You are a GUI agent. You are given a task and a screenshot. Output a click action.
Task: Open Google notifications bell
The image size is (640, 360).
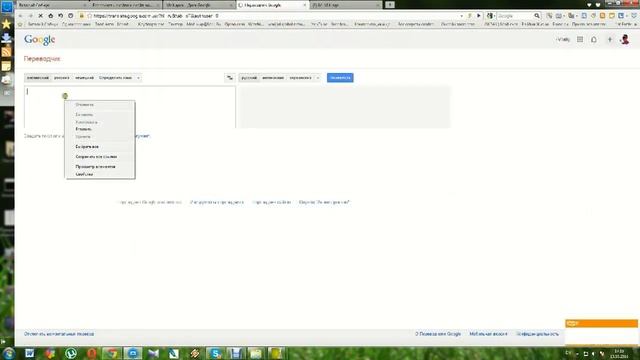coord(594,40)
